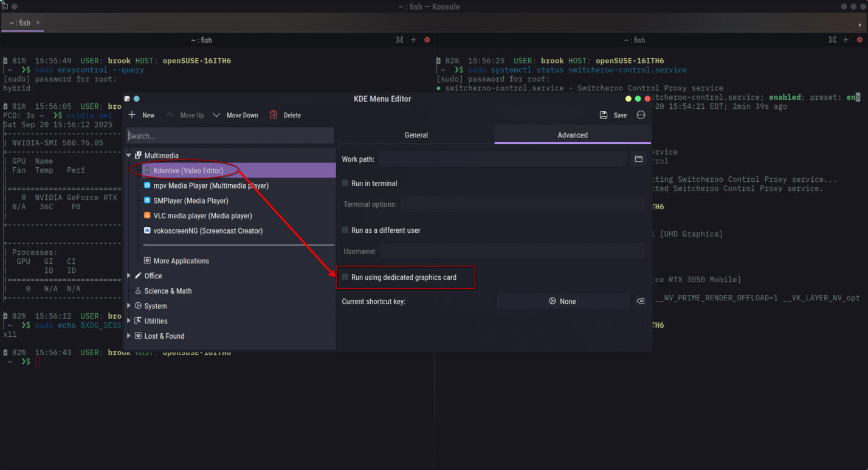Select the fish terminal tab

coord(21,22)
